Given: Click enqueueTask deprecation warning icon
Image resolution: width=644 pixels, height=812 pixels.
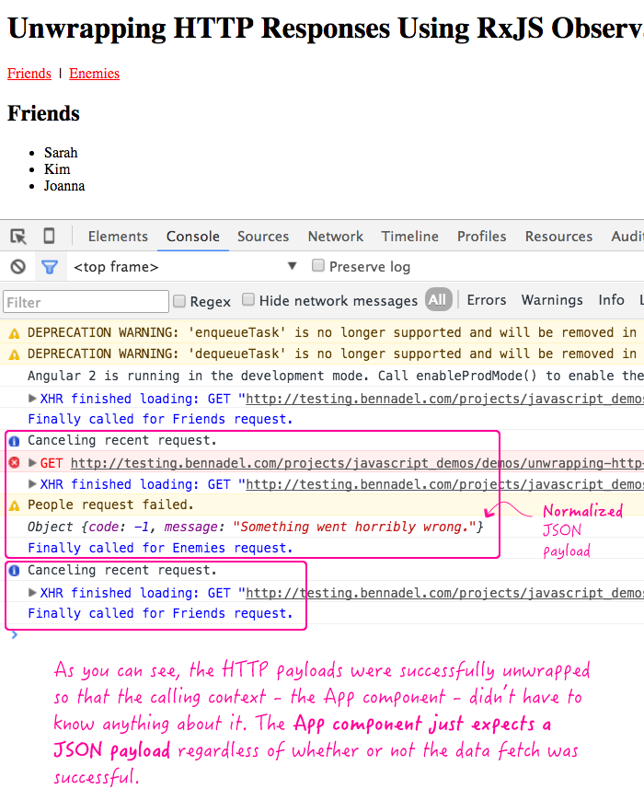Looking at the screenshot, I should [15, 333].
